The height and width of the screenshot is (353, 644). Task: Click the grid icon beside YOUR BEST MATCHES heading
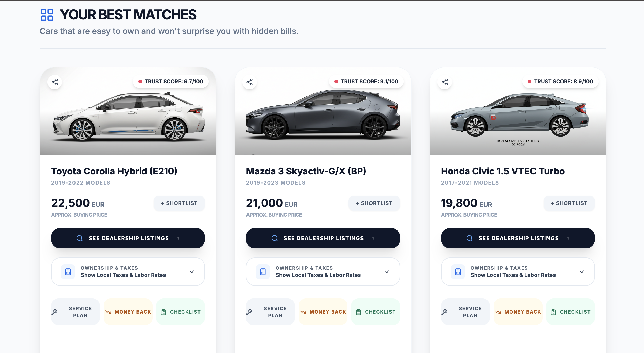46,15
